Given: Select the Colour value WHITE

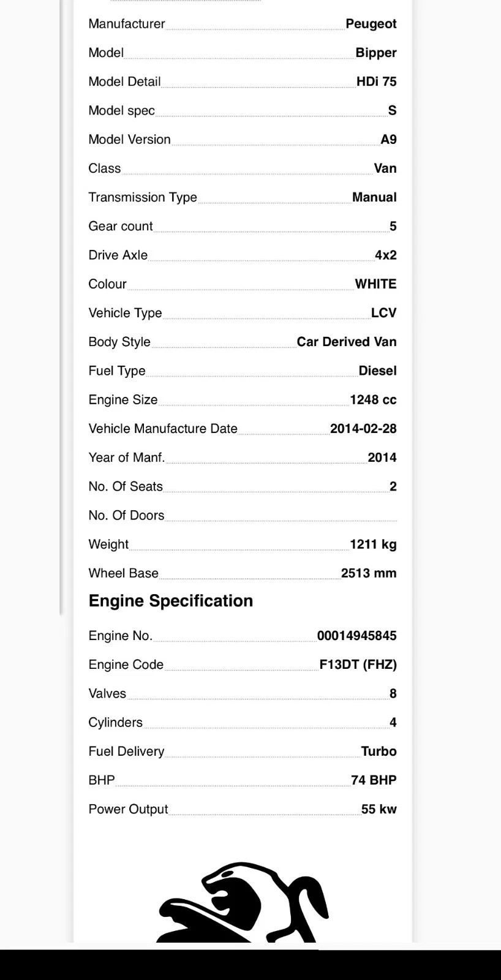Looking at the screenshot, I should tap(376, 284).
